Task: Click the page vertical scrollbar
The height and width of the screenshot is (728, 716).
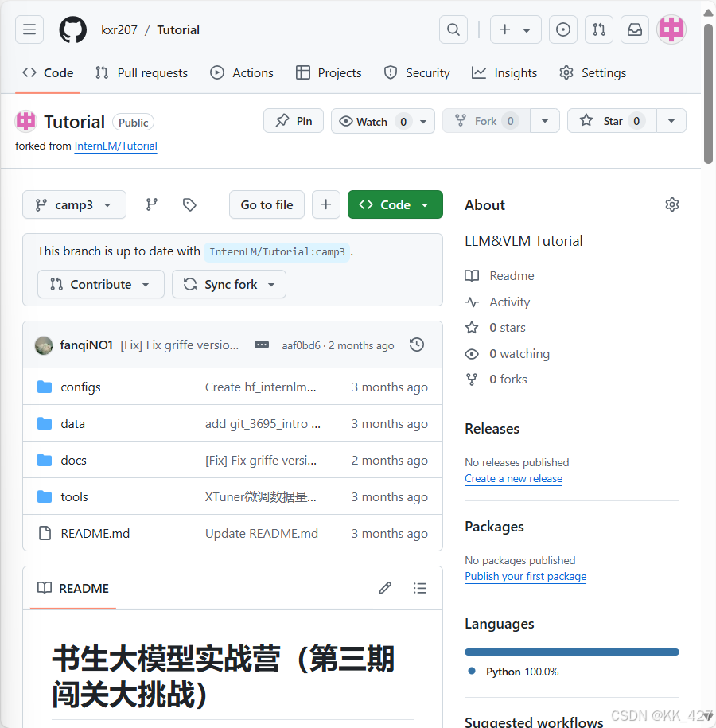Action: 708,95
